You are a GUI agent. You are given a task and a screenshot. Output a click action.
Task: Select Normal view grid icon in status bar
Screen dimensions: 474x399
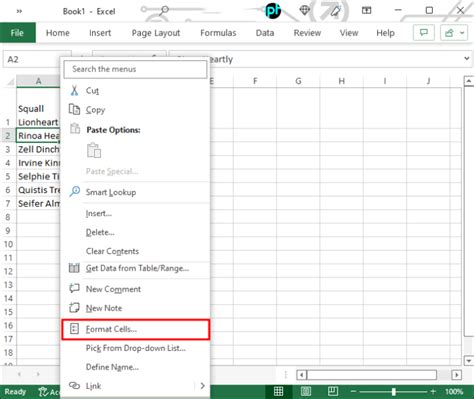point(278,391)
